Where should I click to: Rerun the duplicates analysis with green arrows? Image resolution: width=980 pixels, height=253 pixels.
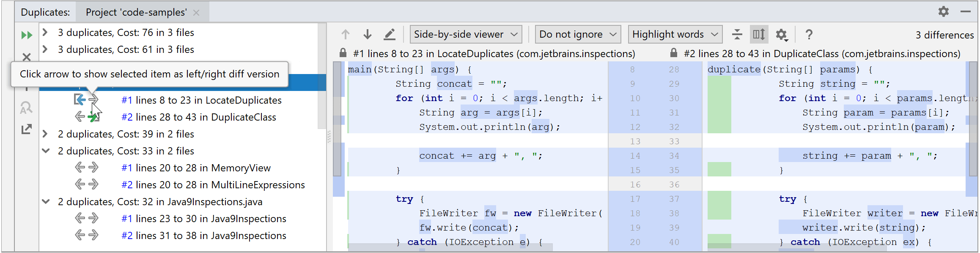point(27,35)
